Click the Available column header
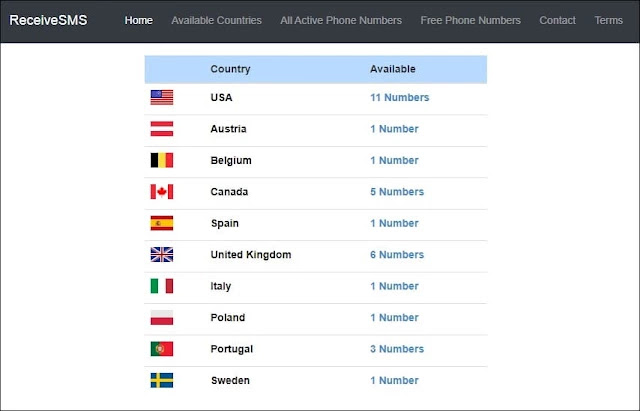This screenshot has height=411, width=640. point(393,69)
